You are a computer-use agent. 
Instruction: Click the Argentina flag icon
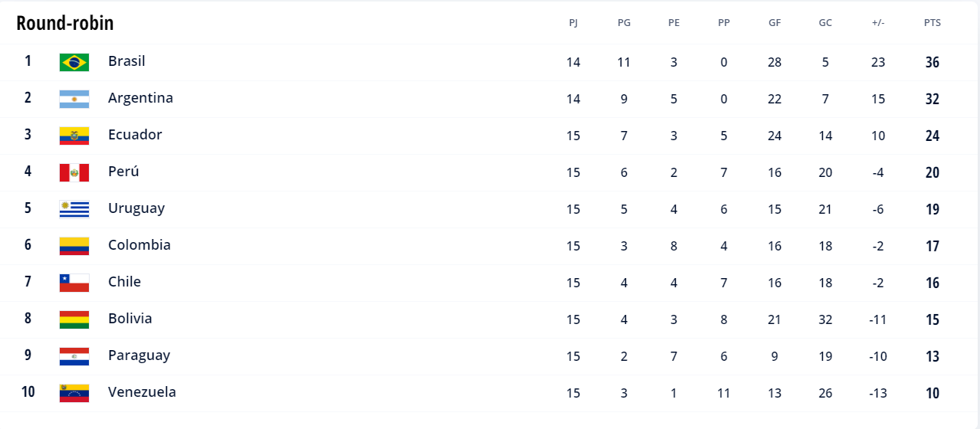[74, 99]
